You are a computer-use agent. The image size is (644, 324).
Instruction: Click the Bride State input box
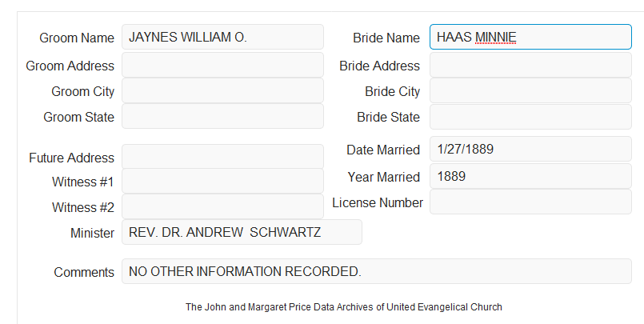(x=530, y=117)
